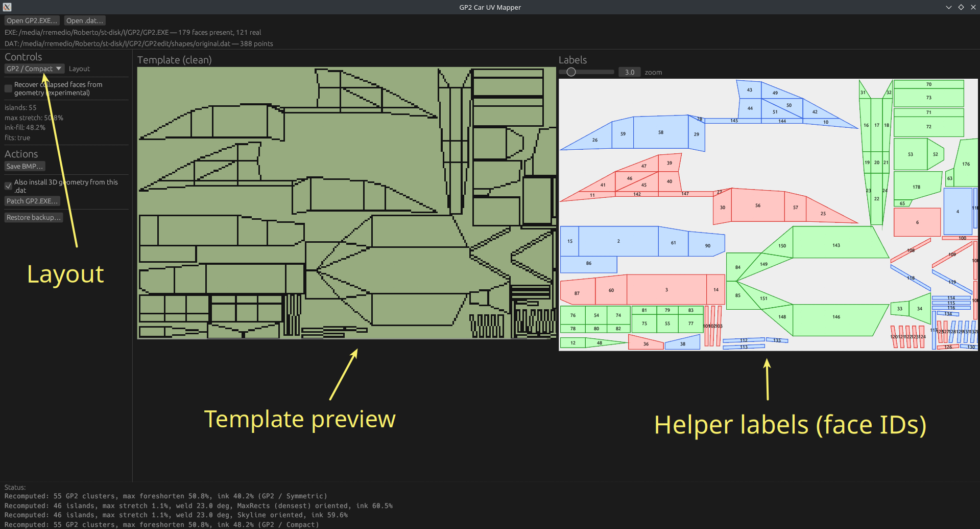Click face 58 blue region in labels

[661, 132]
